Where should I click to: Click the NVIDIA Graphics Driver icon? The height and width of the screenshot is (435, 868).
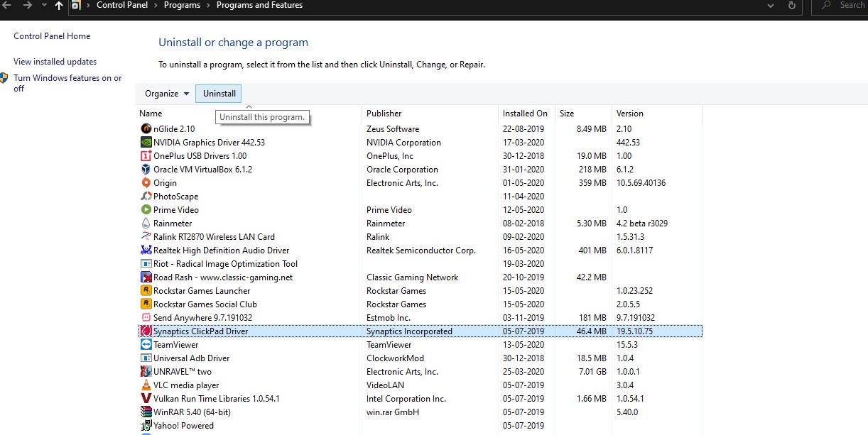146,143
